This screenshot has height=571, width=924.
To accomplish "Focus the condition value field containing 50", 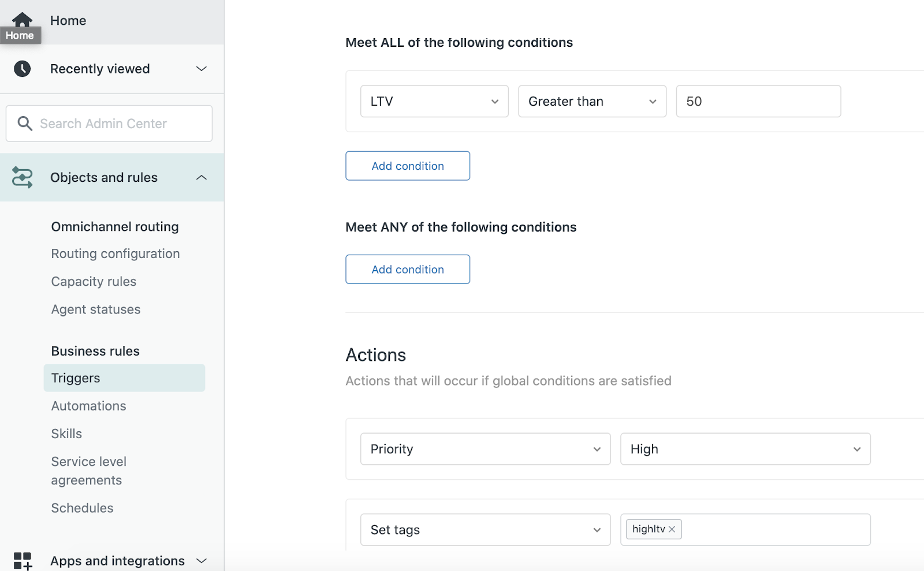I will [x=758, y=101].
